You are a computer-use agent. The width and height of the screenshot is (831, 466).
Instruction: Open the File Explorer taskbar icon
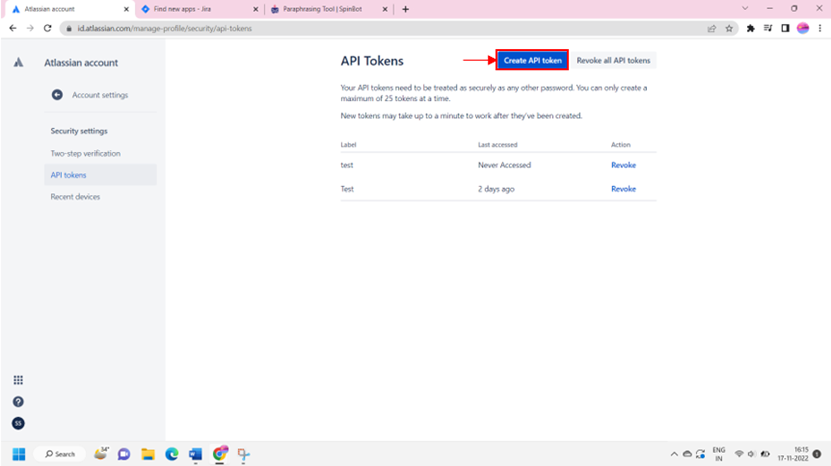pyautogui.click(x=148, y=454)
